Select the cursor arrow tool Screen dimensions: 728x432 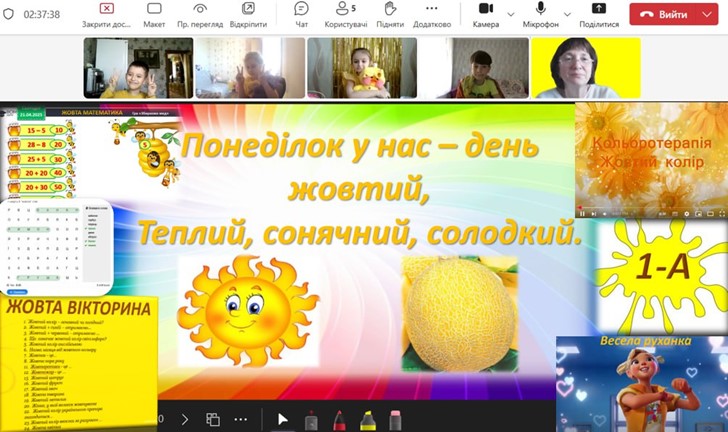coord(282,419)
